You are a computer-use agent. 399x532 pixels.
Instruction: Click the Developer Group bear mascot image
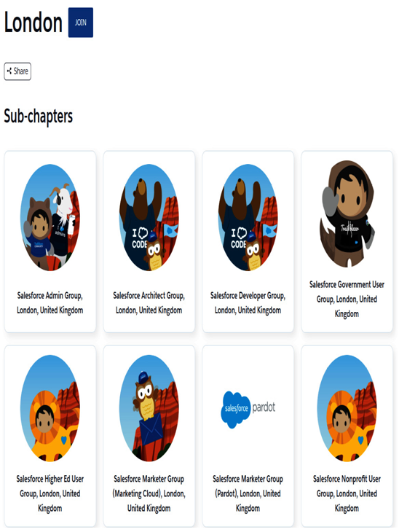click(248, 217)
